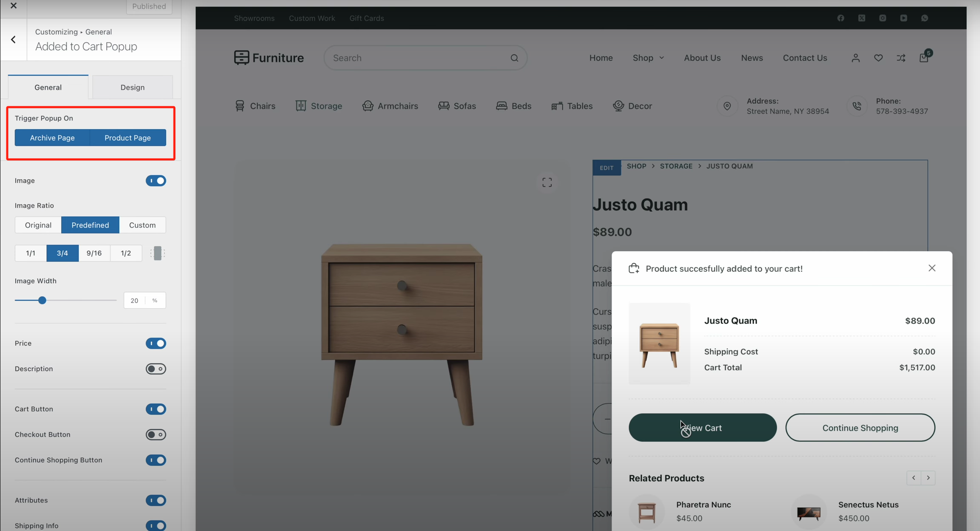Click the View Cart button
The height and width of the screenshot is (531, 980).
tap(703, 428)
